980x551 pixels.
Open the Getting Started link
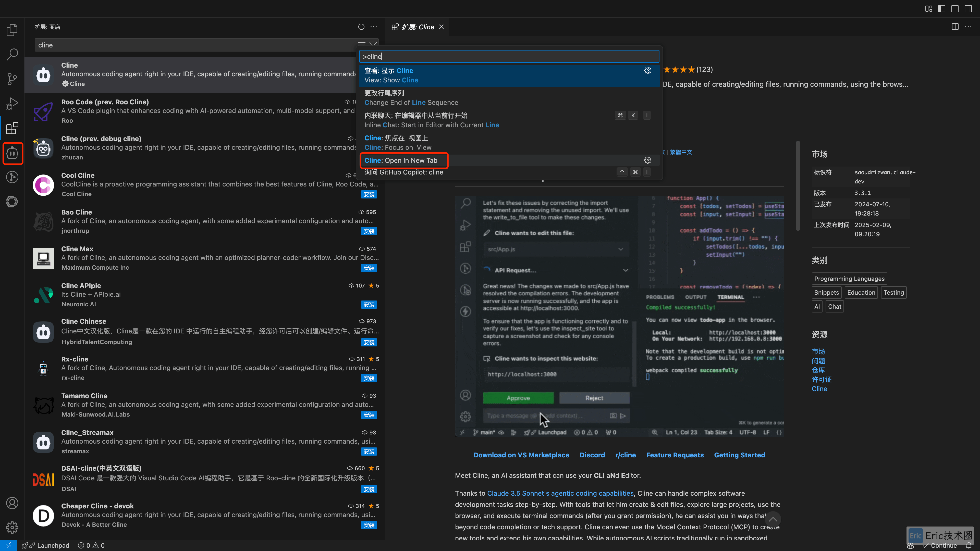click(739, 455)
